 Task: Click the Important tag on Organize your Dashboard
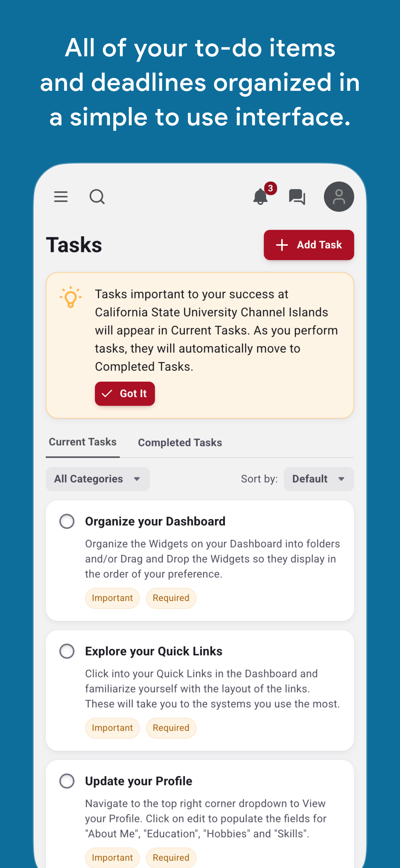pos(112,598)
